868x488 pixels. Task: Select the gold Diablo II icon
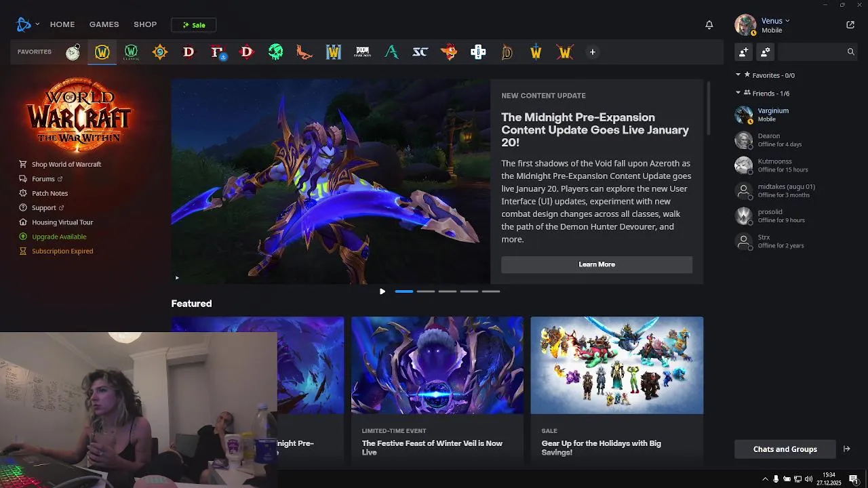pos(507,52)
